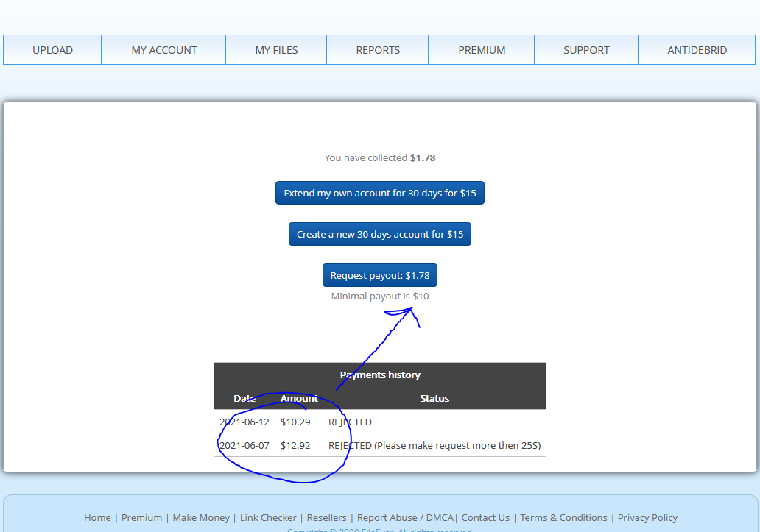Go to MY ACCOUNT page
Screen dimensions: 760x532
pyautogui.click(x=163, y=50)
